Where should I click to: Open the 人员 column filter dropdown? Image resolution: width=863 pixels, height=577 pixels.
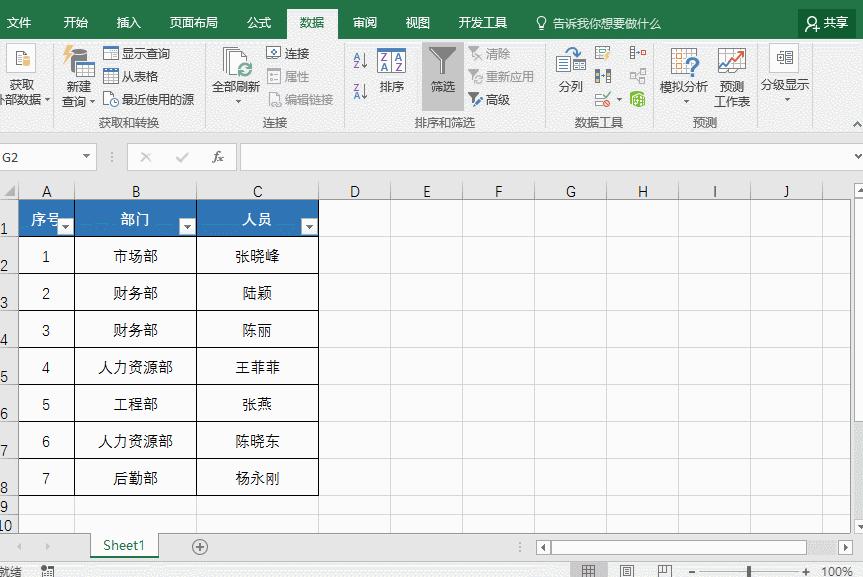tap(308, 226)
